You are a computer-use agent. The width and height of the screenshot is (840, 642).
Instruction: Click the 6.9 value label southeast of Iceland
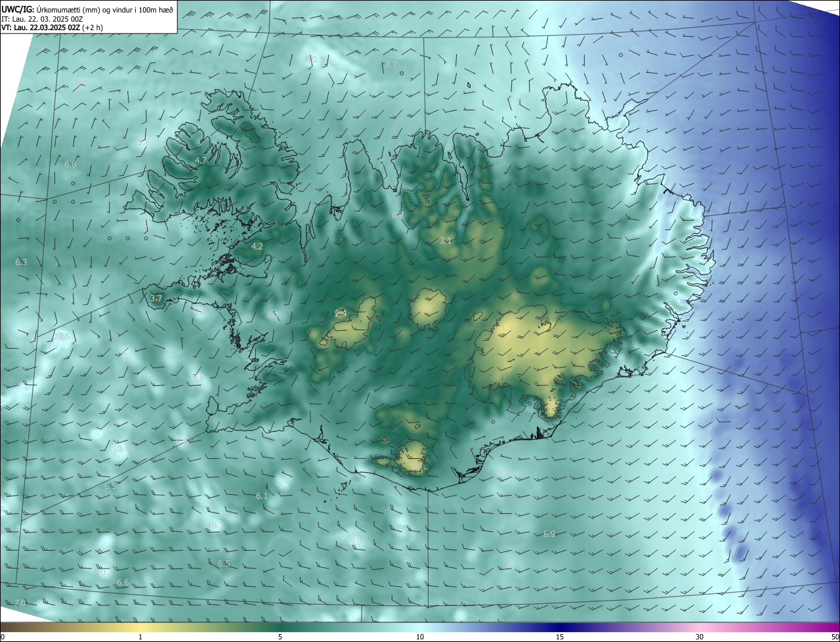550,534
